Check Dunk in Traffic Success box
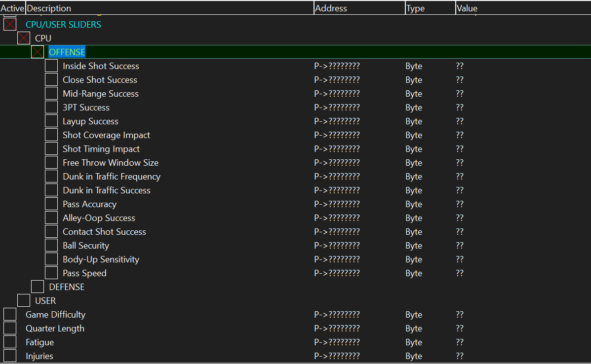The image size is (591, 364). [x=51, y=190]
